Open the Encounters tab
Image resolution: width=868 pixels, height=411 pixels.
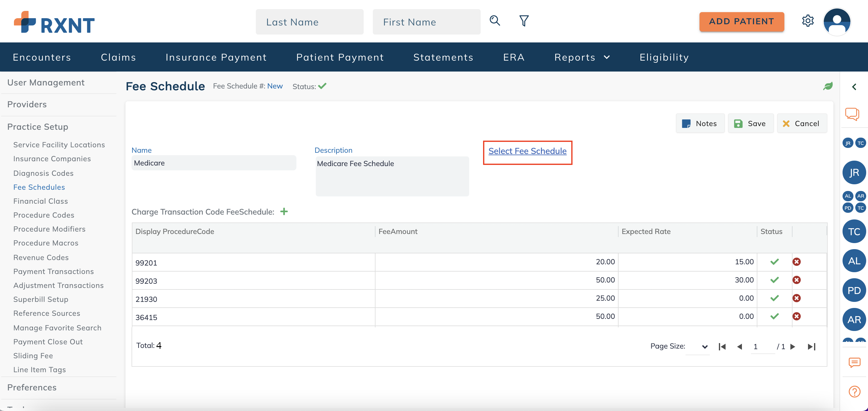click(42, 57)
